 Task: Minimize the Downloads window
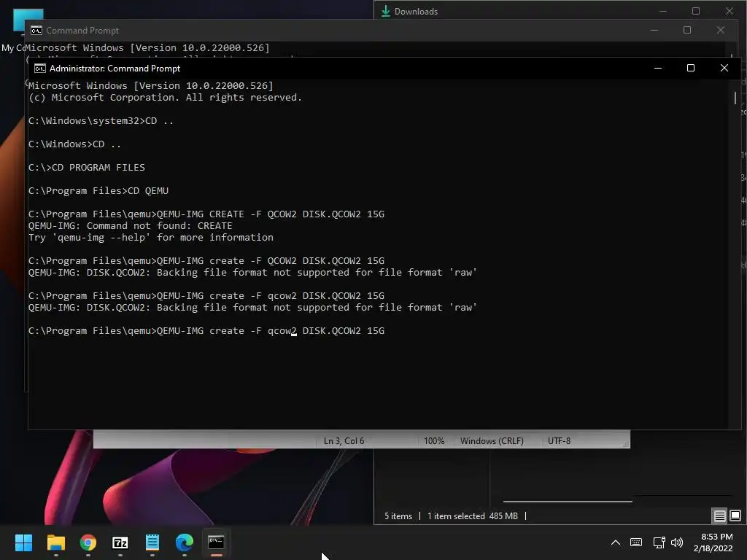662,11
